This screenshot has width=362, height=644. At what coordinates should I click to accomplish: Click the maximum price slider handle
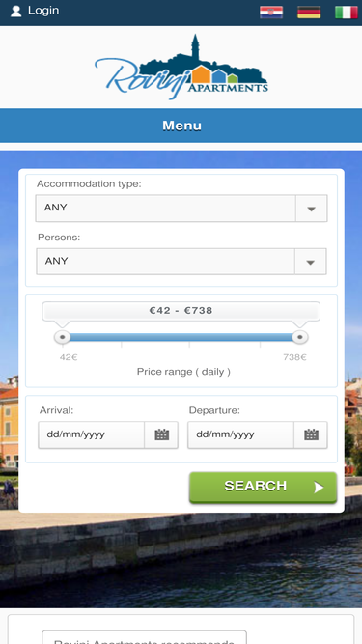coord(300,337)
